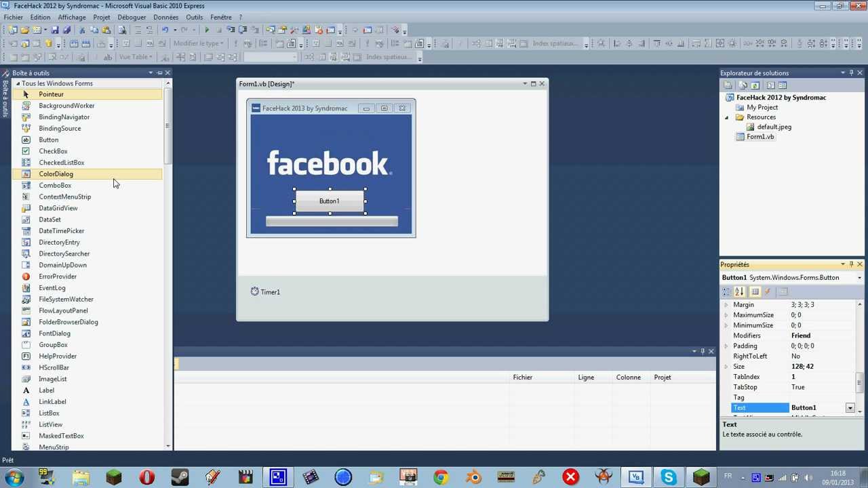868x488 pixels.
Task: Show all files icon in Solution Explorer
Action: tap(743, 85)
